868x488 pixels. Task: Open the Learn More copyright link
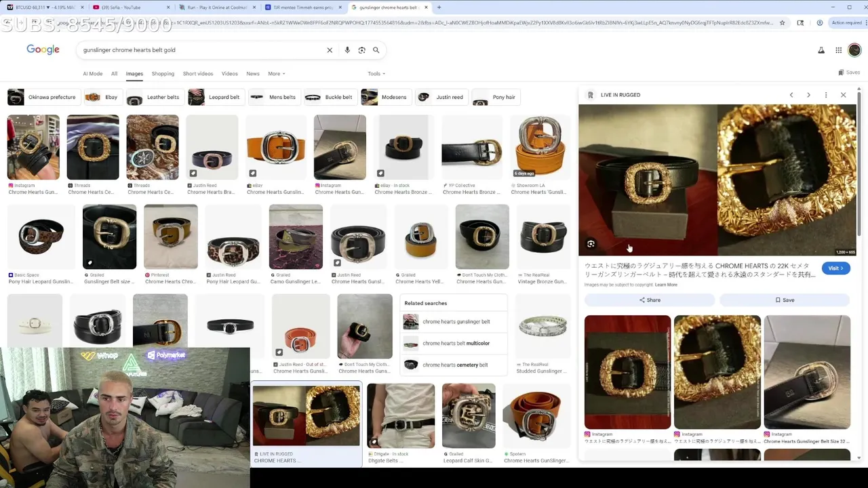coord(666,285)
